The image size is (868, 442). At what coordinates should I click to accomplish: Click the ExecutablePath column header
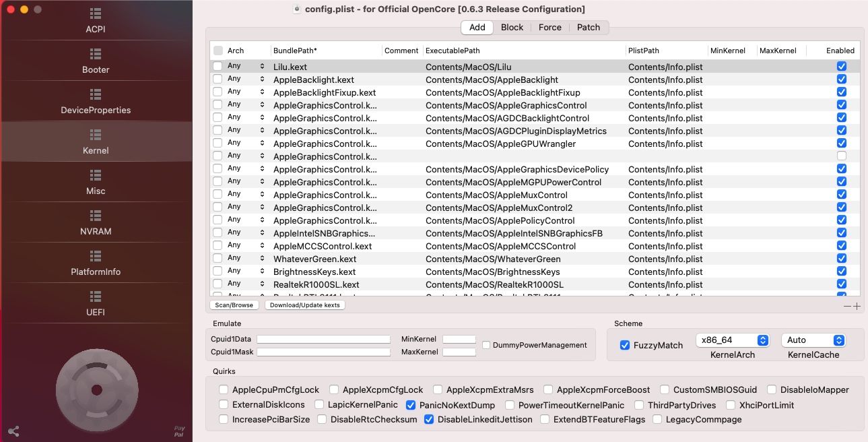(x=453, y=51)
